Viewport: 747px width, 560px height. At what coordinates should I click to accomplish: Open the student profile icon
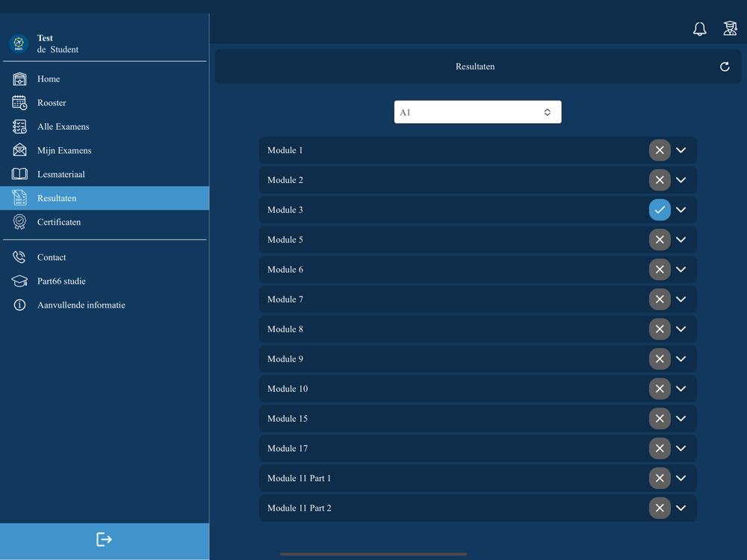[729, 28]
